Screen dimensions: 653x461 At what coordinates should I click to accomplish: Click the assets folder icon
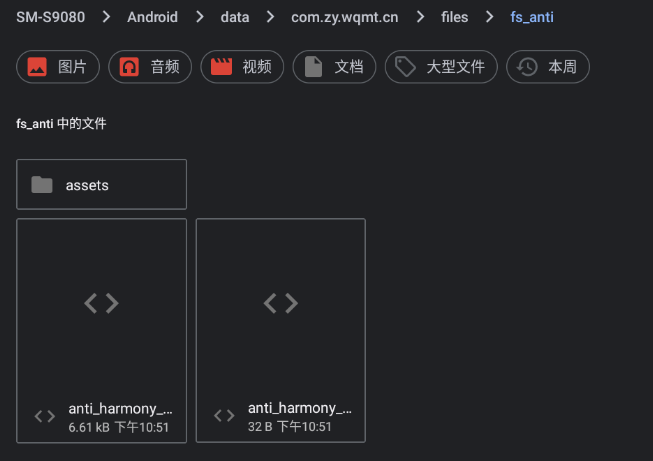[42, 185]
